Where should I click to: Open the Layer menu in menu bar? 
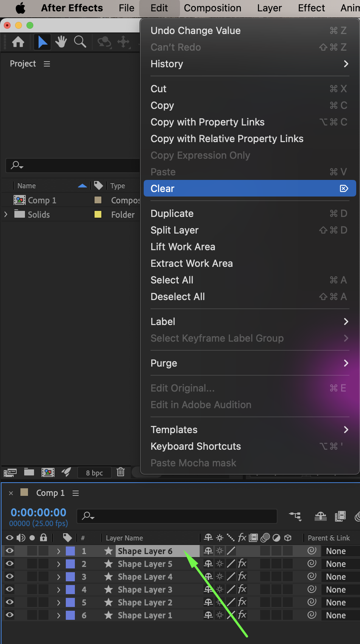(x=269, y=8)
